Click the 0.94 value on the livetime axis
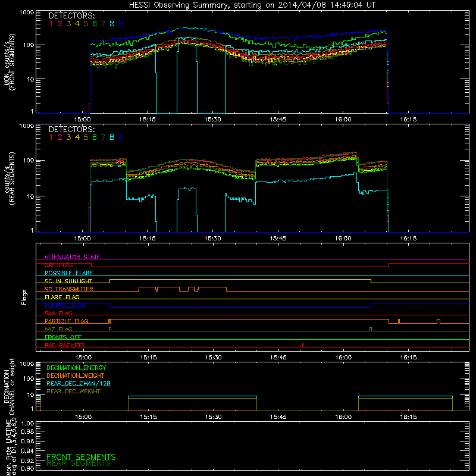The height and width of the screenshot is (476, 476). coord(27,451)
